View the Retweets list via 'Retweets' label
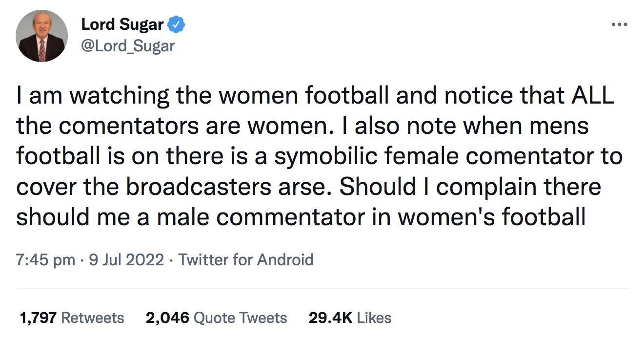 pyautogui.click(x=93, y=318)
